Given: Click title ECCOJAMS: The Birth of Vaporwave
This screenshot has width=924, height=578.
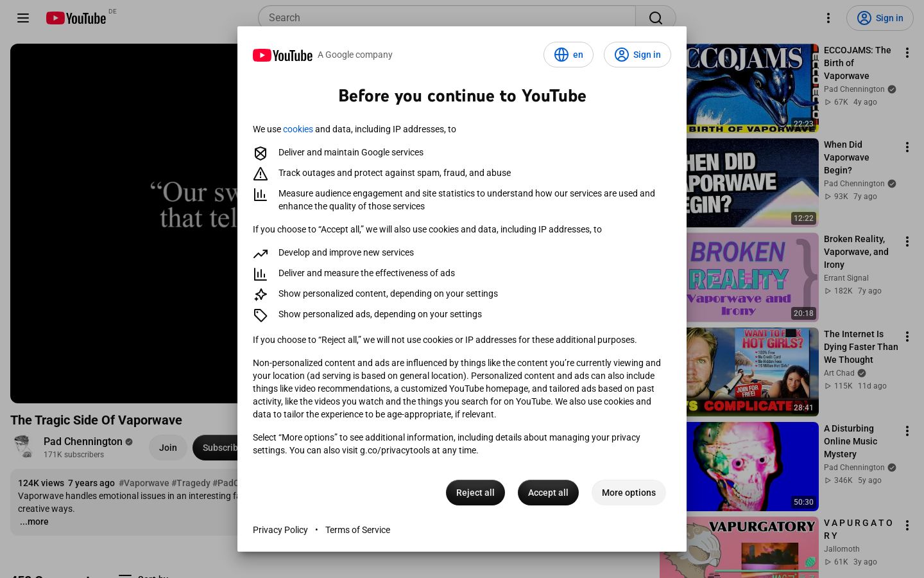Looking at the screenshot, I should pyautogui.click(x=857, y=63).
